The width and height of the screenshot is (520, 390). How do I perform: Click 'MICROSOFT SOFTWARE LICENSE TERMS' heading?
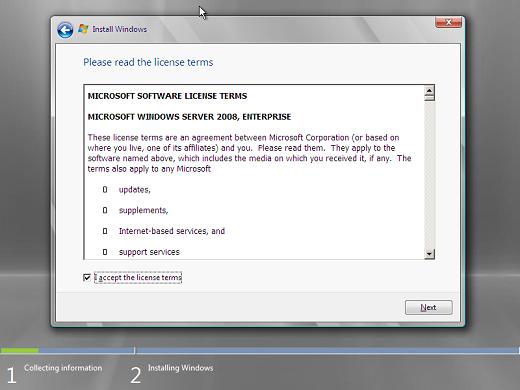[x=167, y=96]
